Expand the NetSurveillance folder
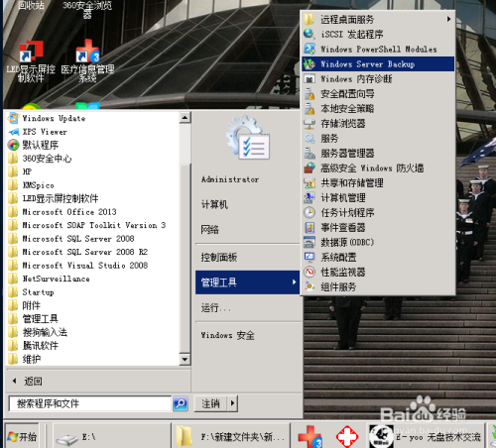The width and height of the screenshot is (496, 448). 49,279
